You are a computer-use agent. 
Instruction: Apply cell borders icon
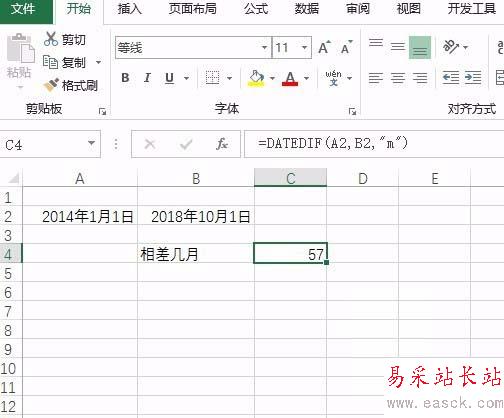point(212,78)
